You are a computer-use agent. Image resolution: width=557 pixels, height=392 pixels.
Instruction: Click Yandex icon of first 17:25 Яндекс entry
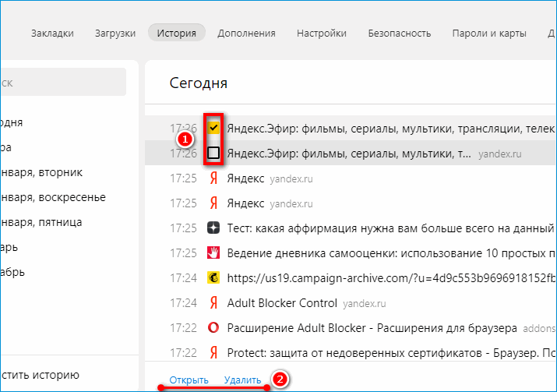coord(213,178)
